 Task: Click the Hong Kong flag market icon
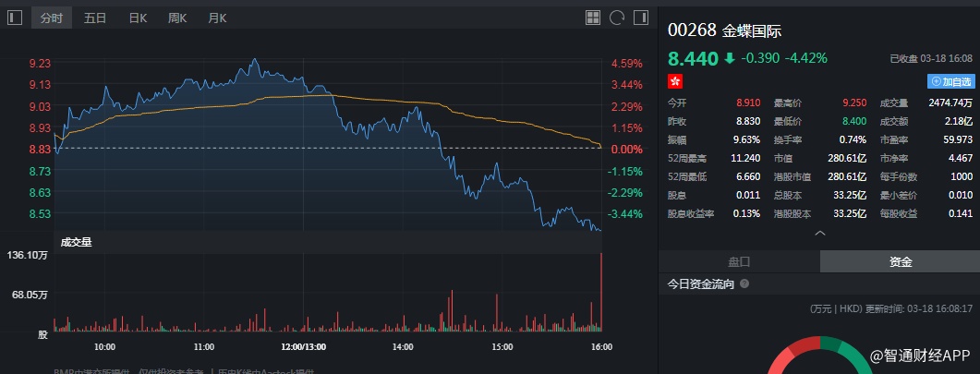click(x=676, y=83)
